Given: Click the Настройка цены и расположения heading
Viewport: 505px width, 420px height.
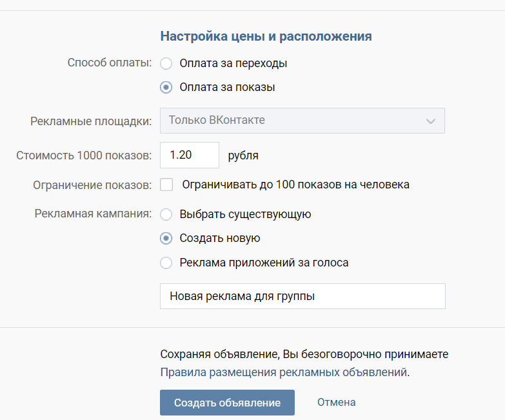Looking at the screenshot, I should click(x=266, y=36).
